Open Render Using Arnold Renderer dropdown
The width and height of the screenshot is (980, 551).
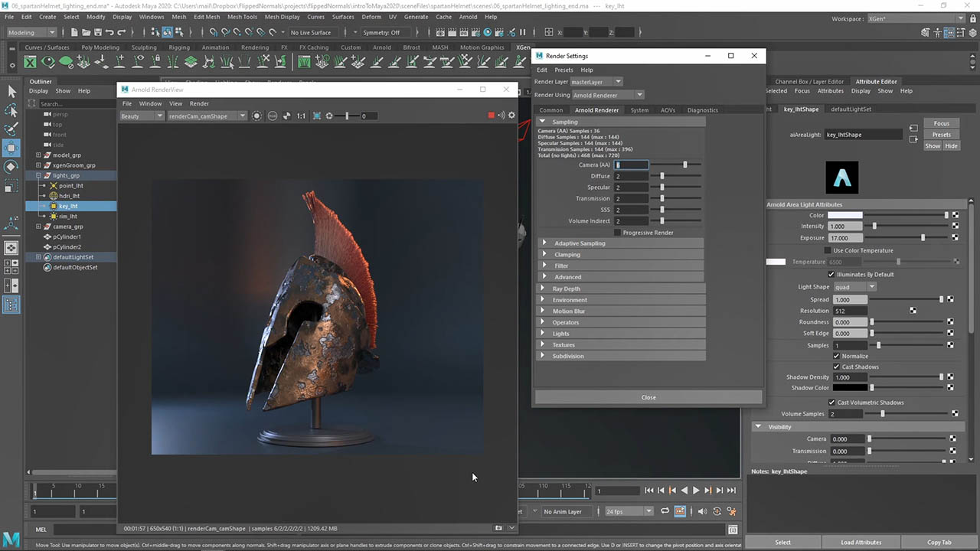[609, 95]
